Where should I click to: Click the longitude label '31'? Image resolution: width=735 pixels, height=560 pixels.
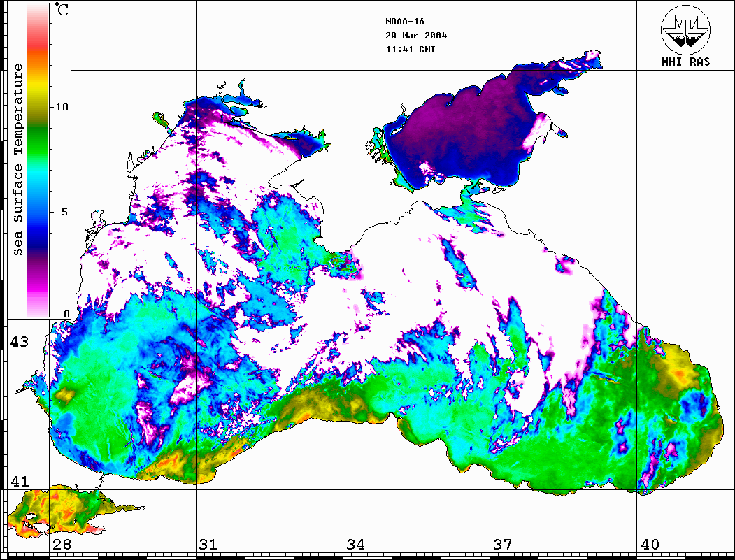pos(208,544)
